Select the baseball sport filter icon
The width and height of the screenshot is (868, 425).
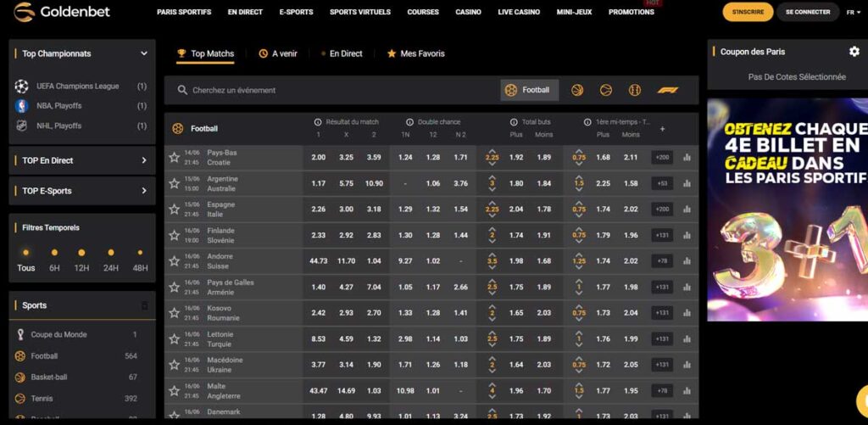pyautogui.click(x=635, y=90)
